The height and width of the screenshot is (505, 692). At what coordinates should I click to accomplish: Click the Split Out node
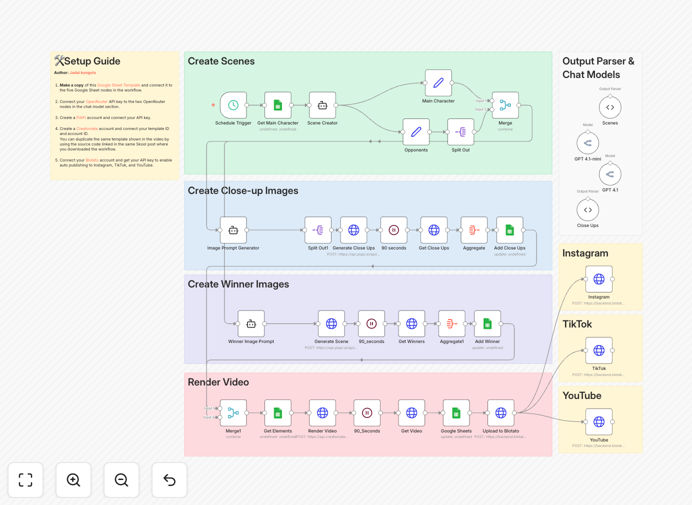click(x=460, y=132)
